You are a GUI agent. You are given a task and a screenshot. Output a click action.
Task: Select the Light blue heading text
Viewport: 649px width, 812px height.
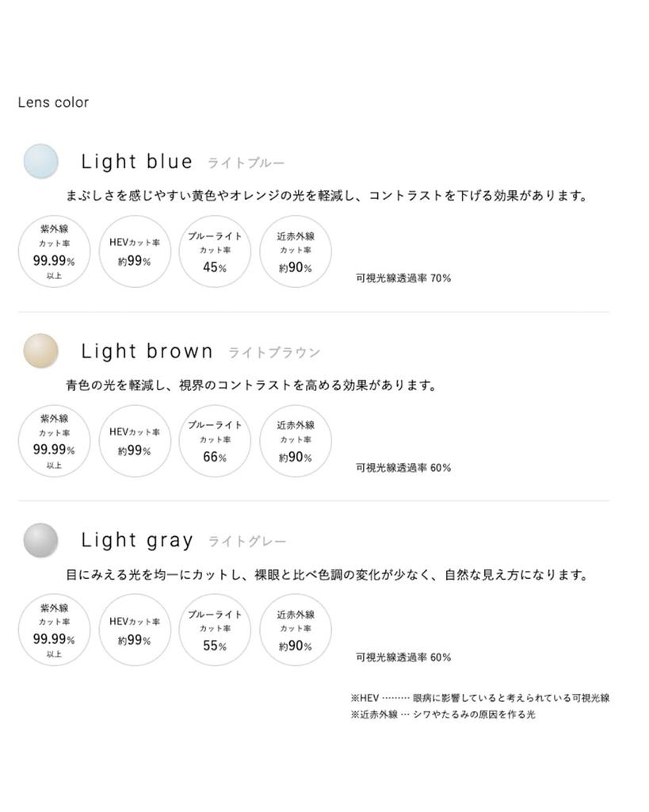point(137,162)
